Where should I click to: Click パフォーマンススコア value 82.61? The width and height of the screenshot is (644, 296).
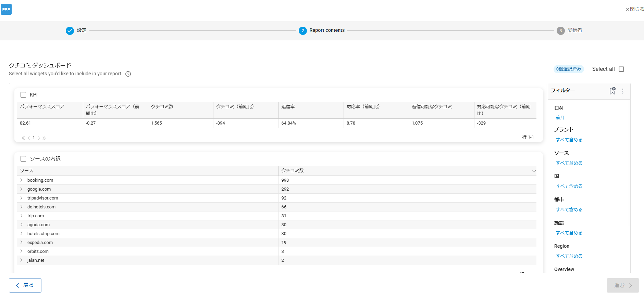coord(25,123)
